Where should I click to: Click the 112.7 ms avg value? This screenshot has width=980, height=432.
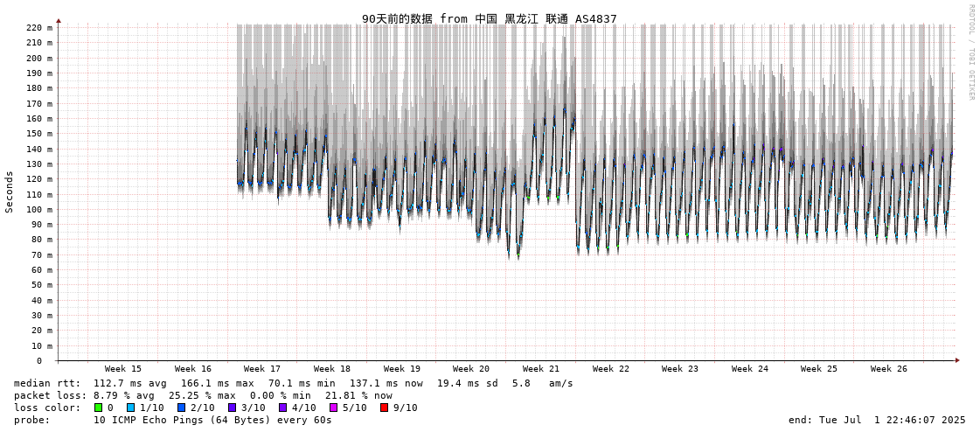[132, 383]
